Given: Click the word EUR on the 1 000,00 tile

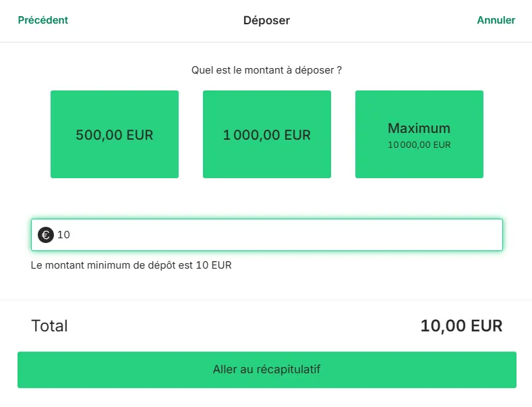Looking at the screenshot, I should 297,135.
